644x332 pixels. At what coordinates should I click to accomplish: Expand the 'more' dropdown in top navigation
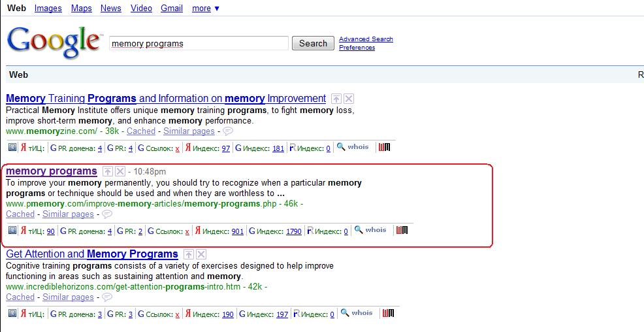tap(206, 8)
